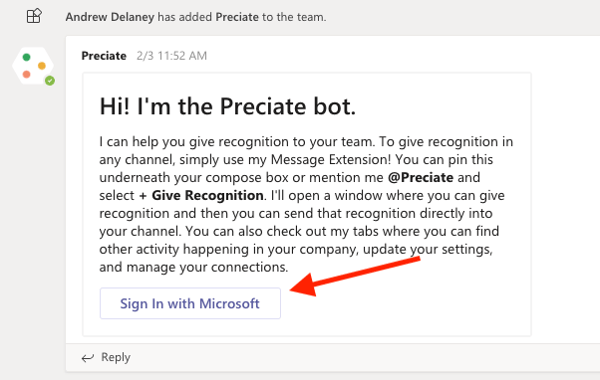Viewport: 600px width, 380px height.
Task: Click the reply arrow icon
Action: coord(88,358)
